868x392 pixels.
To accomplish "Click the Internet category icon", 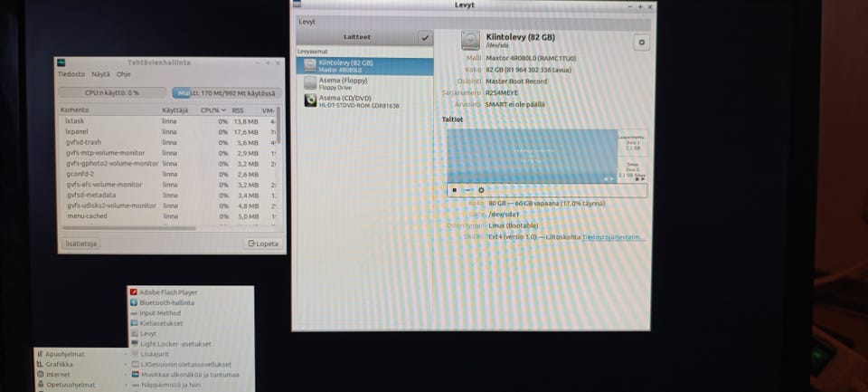I will 40,374.
